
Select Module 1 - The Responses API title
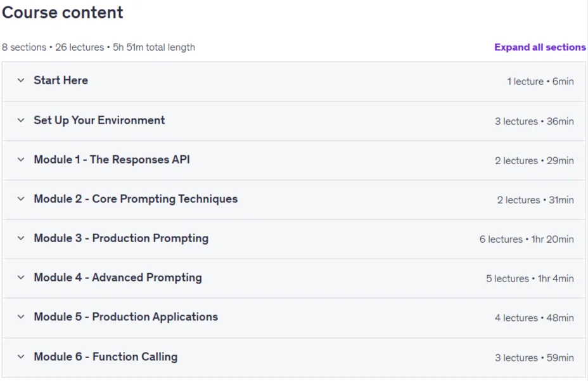pos(112,160)
